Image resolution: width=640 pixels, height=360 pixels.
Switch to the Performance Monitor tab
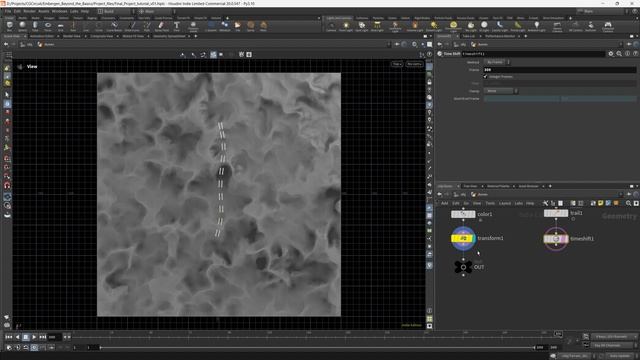click(x=500, y=36)
